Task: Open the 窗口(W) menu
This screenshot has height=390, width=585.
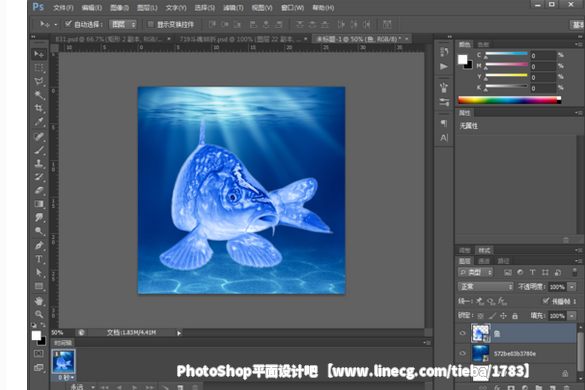Action: (x=292, y=8)
